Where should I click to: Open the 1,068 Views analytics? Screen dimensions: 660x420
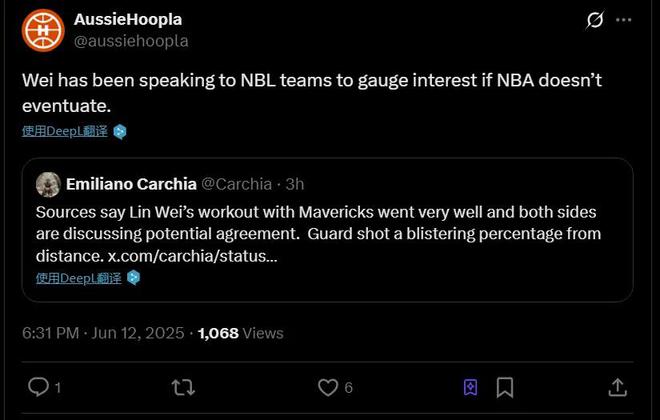tap(241, 333)
